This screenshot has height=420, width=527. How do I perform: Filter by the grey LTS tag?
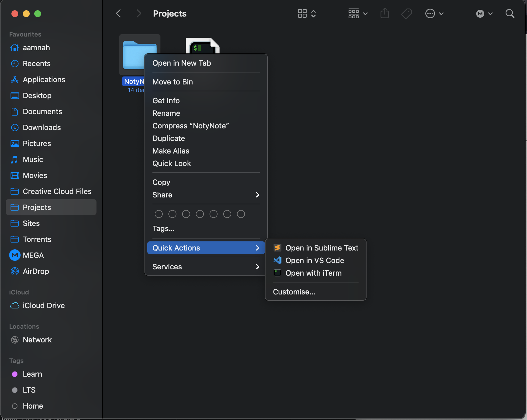[x=51, y=390]
